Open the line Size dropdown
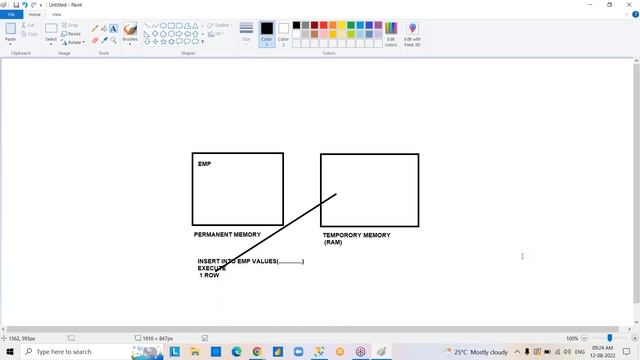 pyautogui.click(x=246, y=34)
